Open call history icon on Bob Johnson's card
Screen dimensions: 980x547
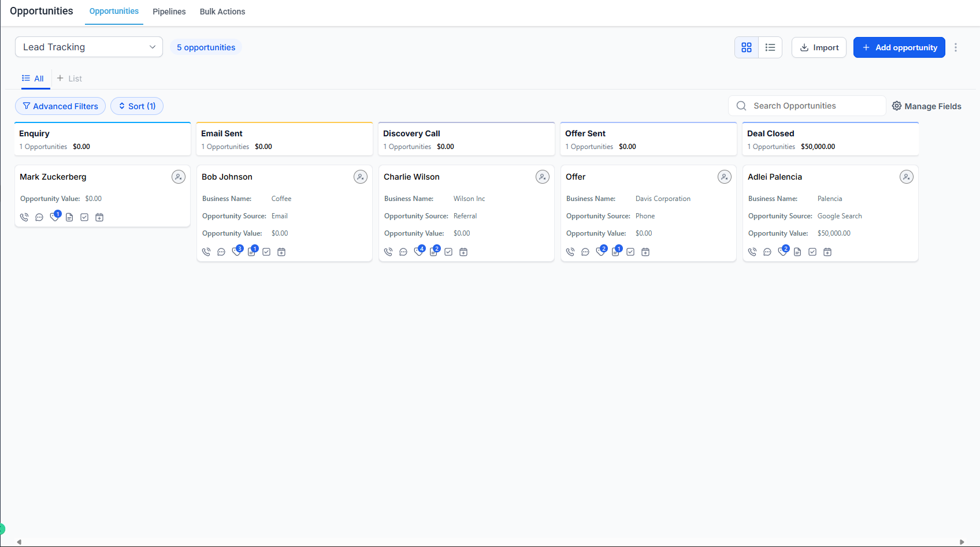tap(206, 251)
